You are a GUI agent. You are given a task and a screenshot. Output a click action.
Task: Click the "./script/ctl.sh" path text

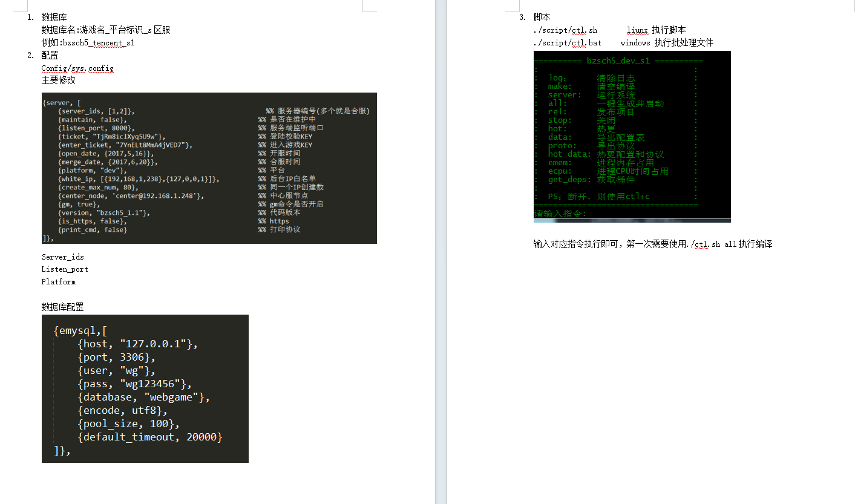coord(565,30)
